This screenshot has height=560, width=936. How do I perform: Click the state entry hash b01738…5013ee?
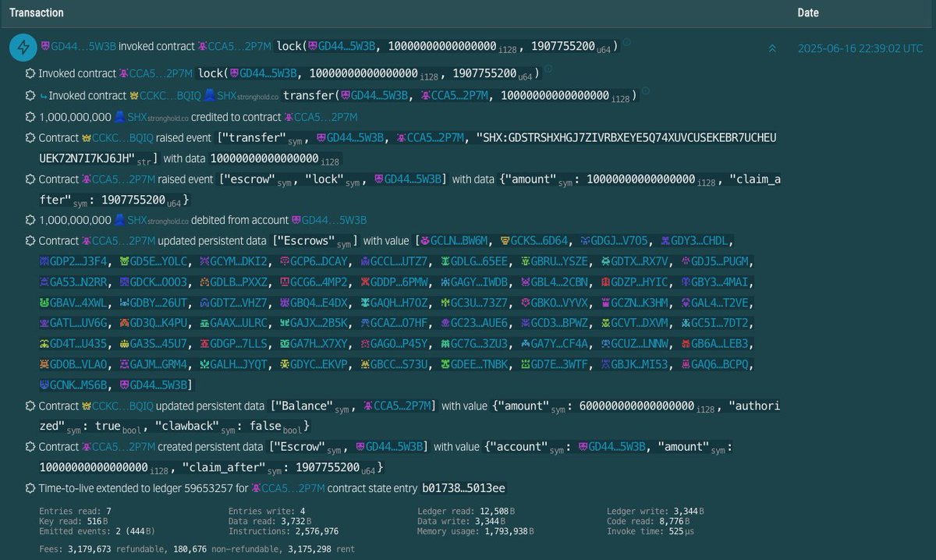tap(463, 488)
